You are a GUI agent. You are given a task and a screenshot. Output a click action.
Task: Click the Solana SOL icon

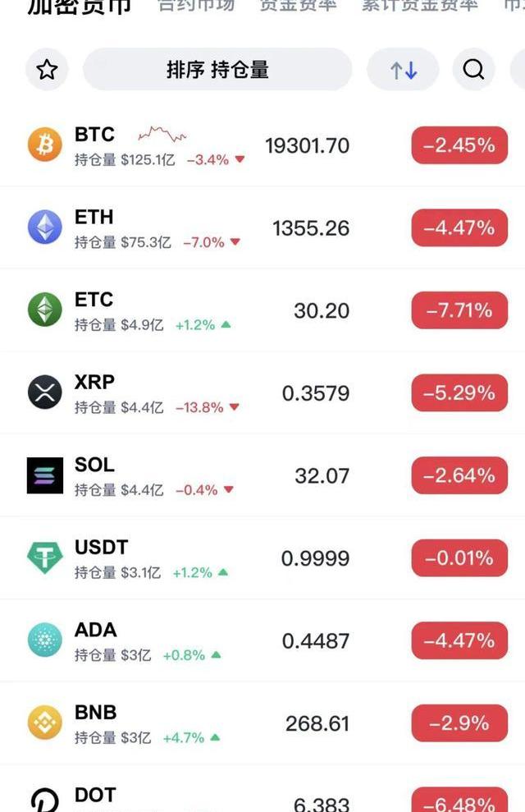point(45,475)
